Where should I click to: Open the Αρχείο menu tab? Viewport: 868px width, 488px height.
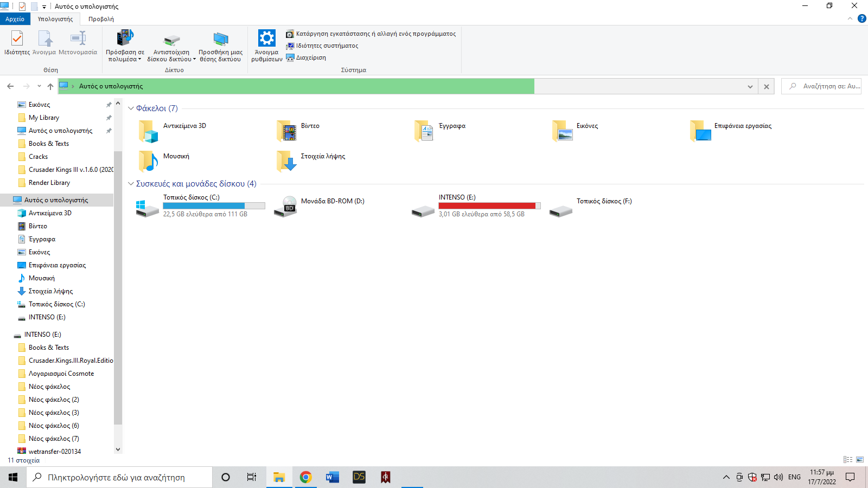click(x=15, y=19)
